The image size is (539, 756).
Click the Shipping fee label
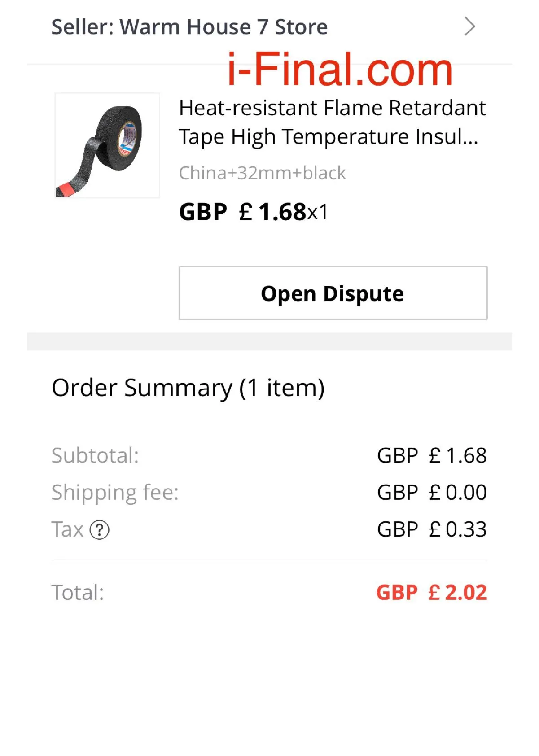(115, 493)
